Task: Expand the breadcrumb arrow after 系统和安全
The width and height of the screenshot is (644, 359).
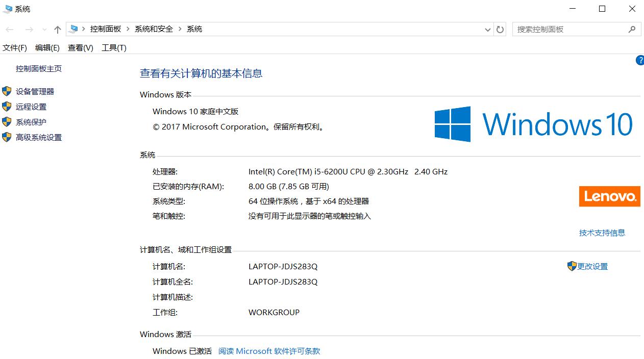Action: [179, 29]
